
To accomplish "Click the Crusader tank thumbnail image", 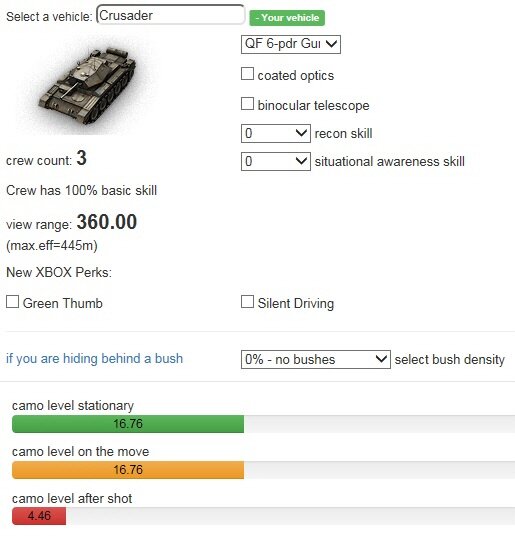I will (x=86, y=85).
